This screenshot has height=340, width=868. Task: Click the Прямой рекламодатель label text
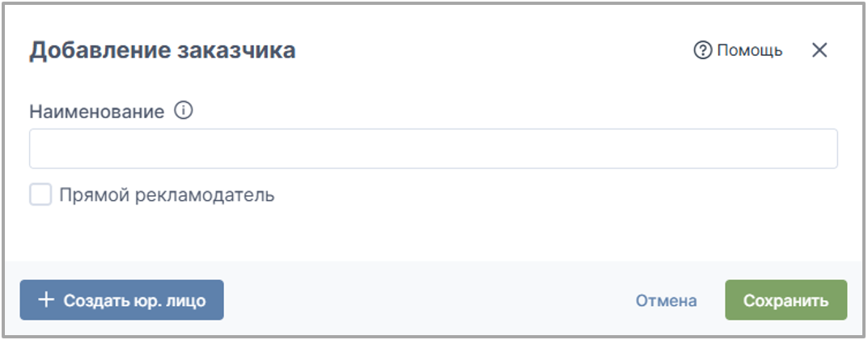pos(167,195)
